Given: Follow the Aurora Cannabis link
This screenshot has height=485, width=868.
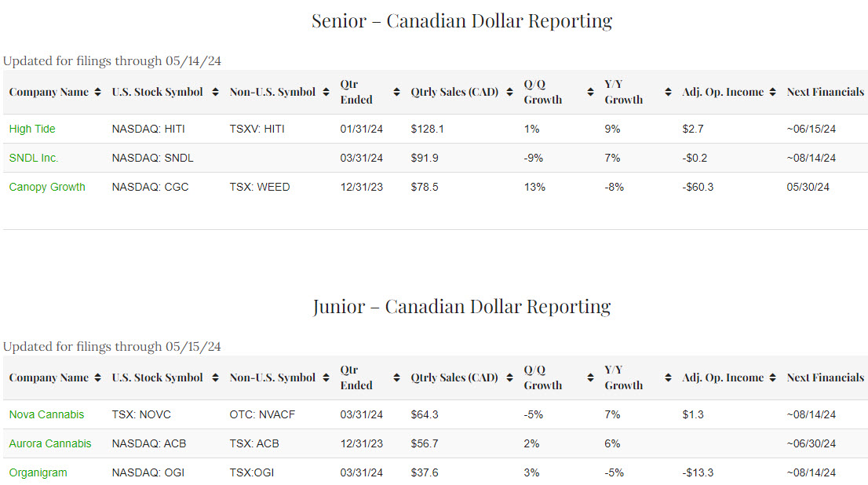Looking at the screenshot, I should point(50,443).
